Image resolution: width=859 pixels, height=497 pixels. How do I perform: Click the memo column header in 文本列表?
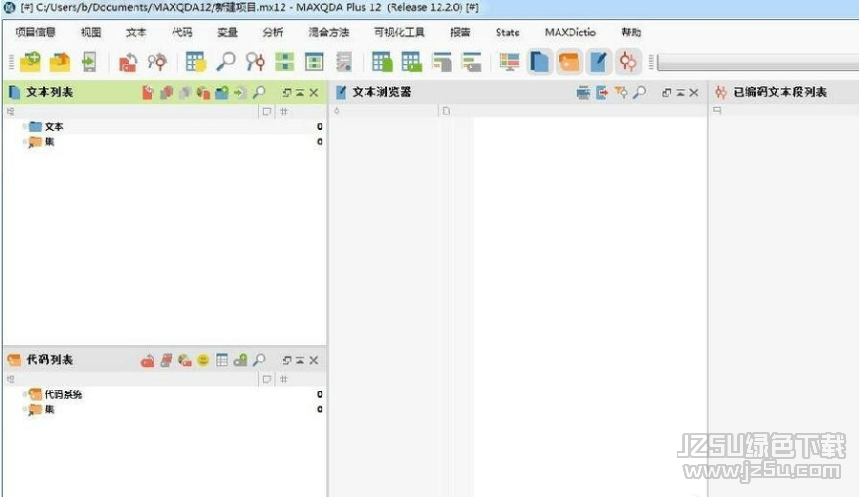pyautogui.click(x=267, y=112)
